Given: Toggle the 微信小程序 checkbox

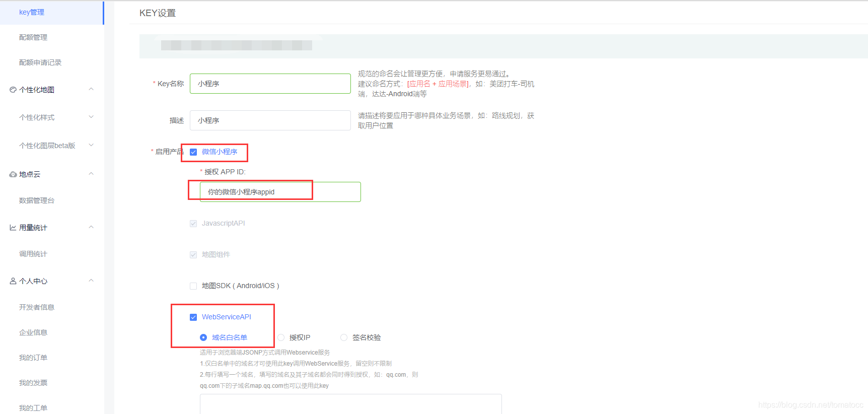Looking at the screenshot, I should click(x=193, y=152).
